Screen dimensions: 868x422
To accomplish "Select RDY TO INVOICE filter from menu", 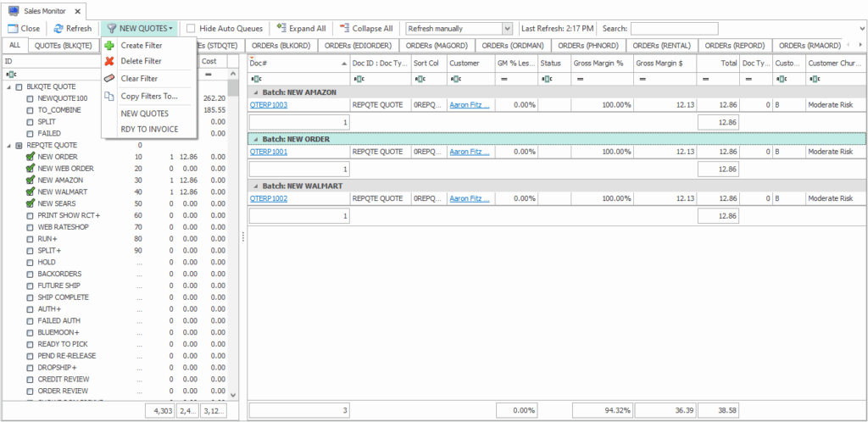I will pos(149,129).
